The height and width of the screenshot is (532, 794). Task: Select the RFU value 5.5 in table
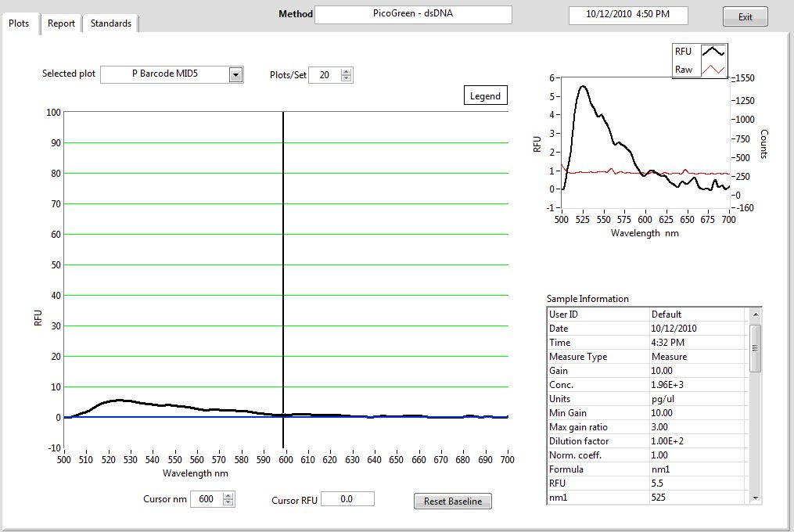(657, 483)
